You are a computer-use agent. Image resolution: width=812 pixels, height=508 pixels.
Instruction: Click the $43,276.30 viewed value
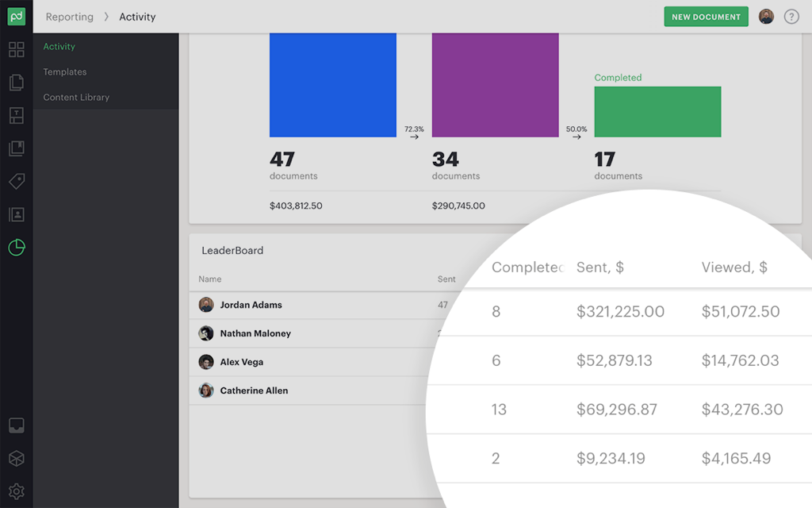click(742, 410)
